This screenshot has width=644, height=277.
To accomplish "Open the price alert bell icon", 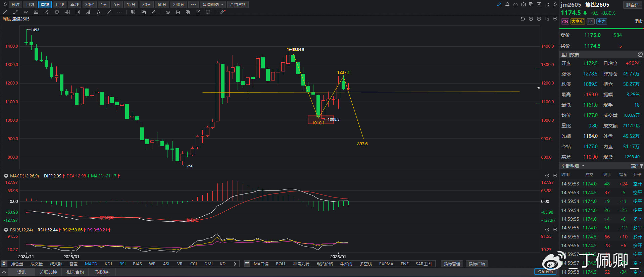I will coord(507,5).
